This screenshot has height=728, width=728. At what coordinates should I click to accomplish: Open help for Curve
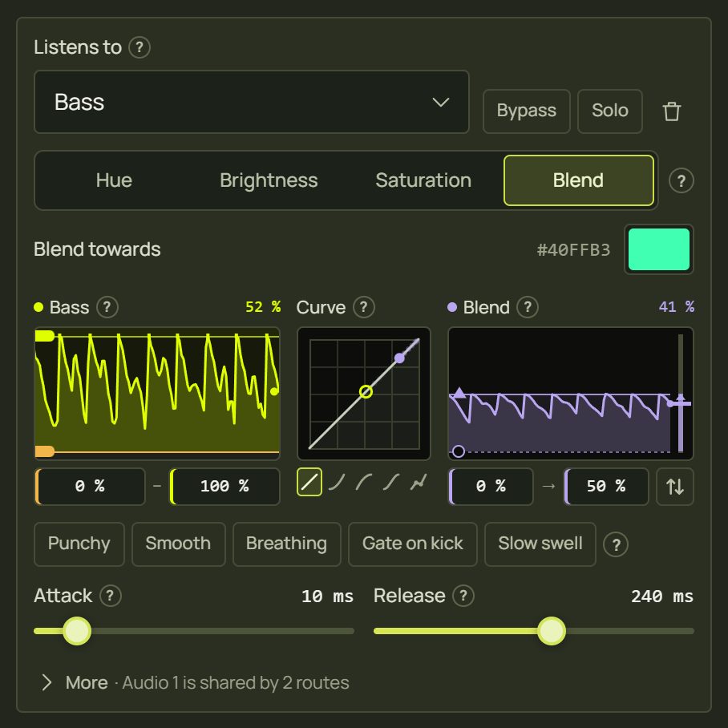click(x=363, y=307)
